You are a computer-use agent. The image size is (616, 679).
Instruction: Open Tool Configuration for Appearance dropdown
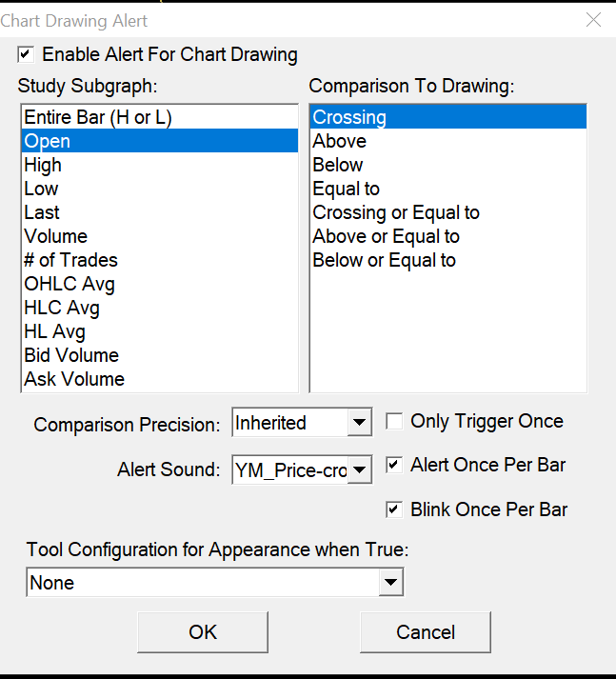[389, 582]
